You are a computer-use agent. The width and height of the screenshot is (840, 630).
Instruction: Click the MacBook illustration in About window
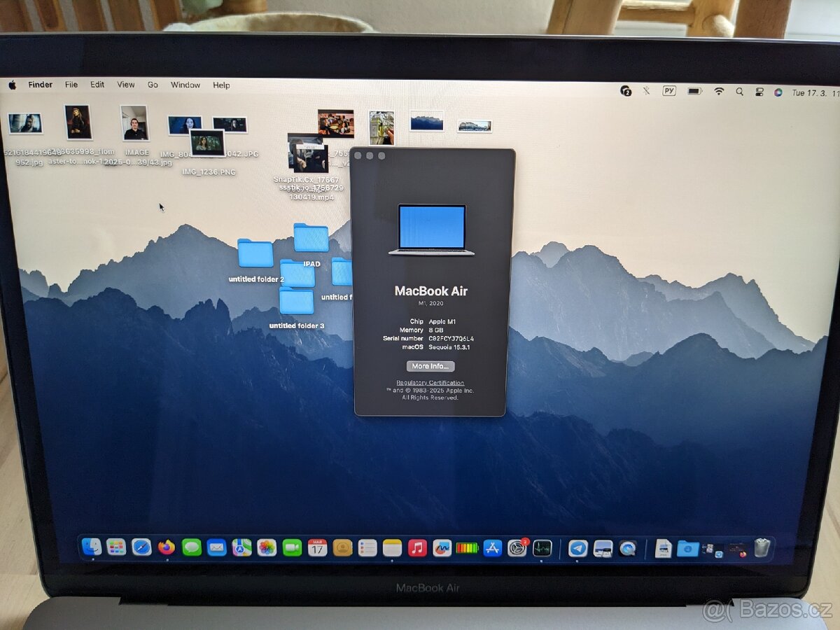click(431, 230)
